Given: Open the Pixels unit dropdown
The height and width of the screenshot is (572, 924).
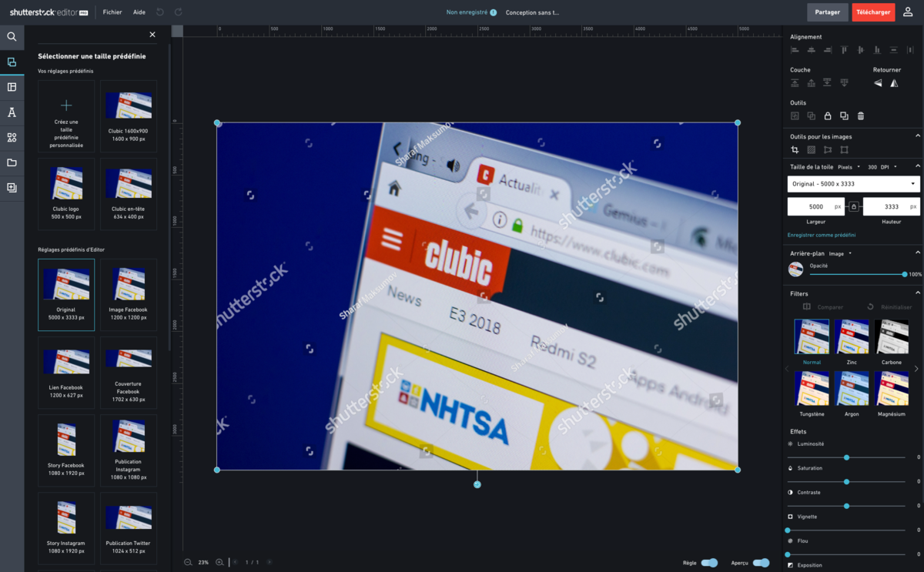Looking at the screenshot, I should click(849, 167).
